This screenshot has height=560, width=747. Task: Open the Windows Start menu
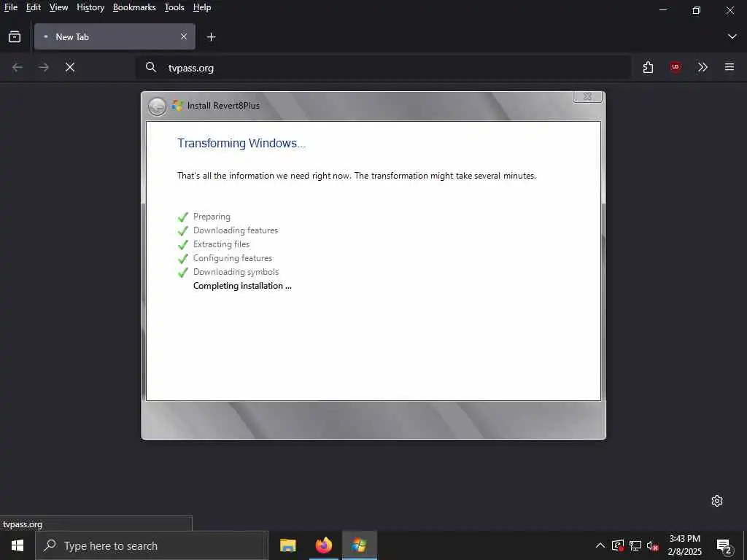click(18, 545)
